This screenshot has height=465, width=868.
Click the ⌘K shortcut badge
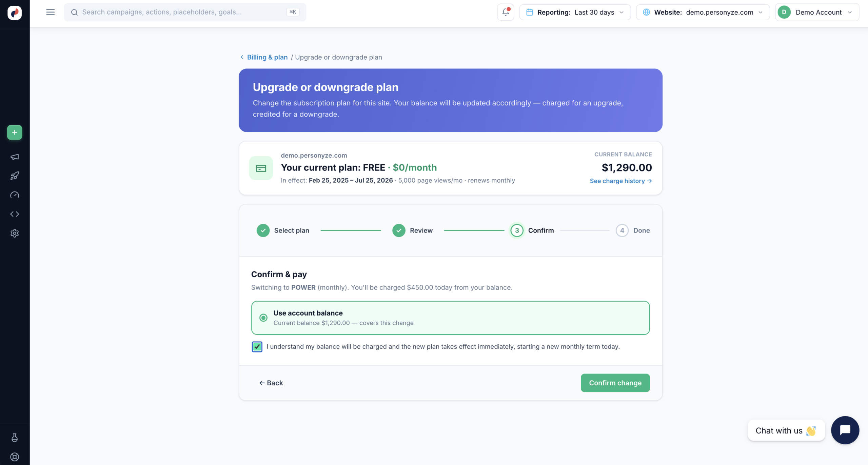point(293,12)
